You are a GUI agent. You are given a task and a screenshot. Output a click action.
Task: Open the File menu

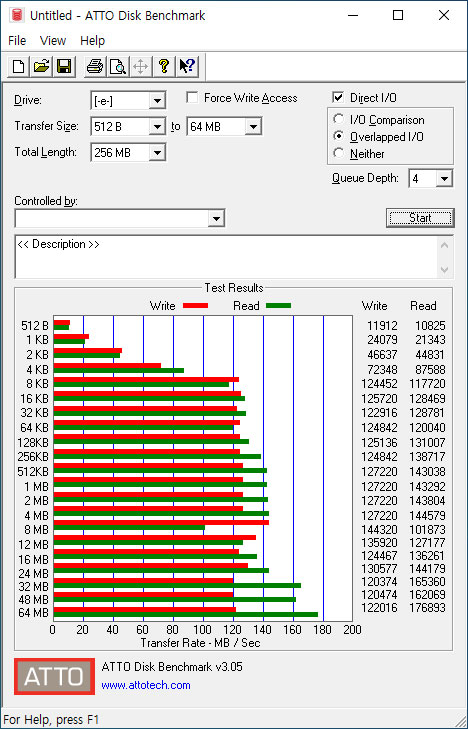coord(17,41)
